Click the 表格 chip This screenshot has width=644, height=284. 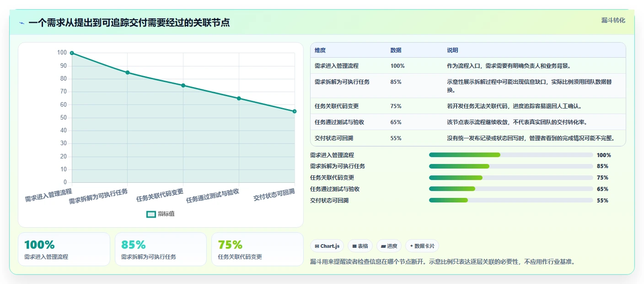click(x=360, y=246)
